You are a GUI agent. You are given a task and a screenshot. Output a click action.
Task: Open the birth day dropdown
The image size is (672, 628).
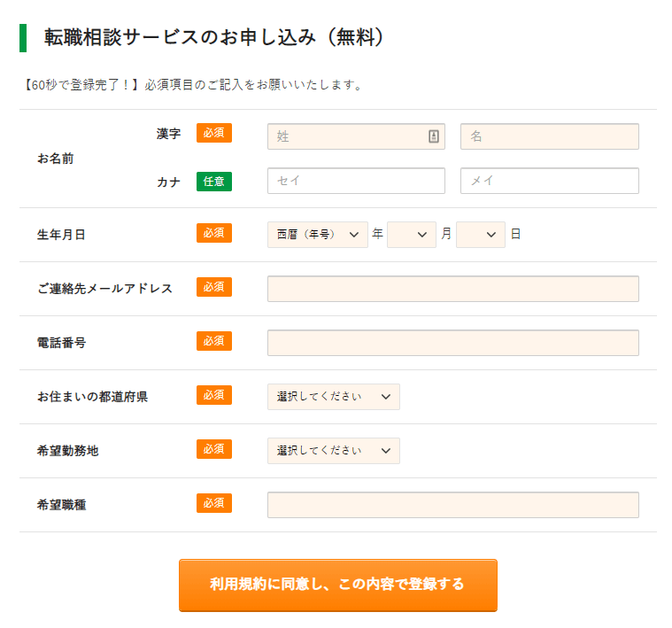[x=481, y=235]
